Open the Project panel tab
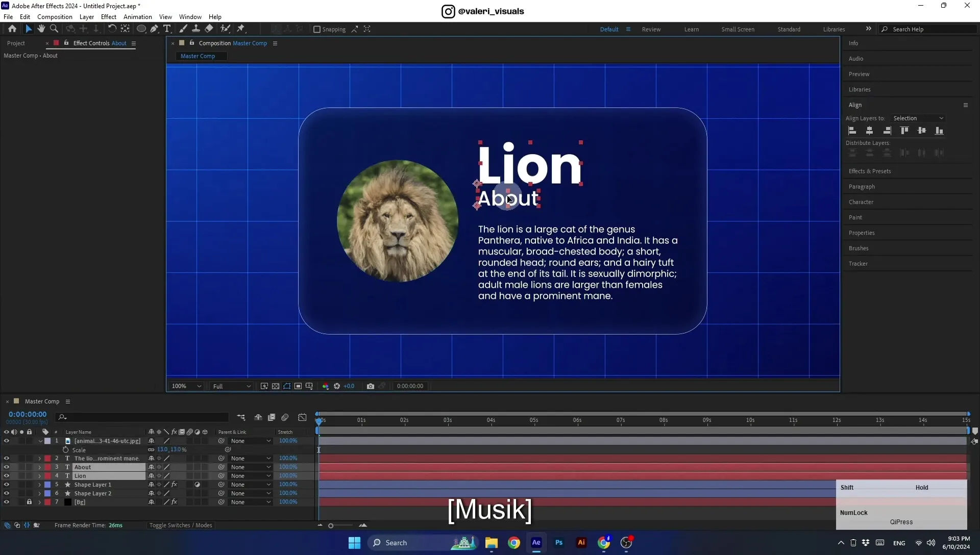This screenshot has height=555, width=980. [16, 43]
